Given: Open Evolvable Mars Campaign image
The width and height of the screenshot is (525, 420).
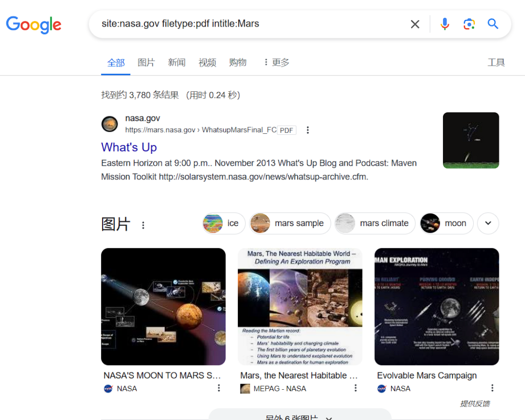Looking at the screenshot, I should (437, 307).
